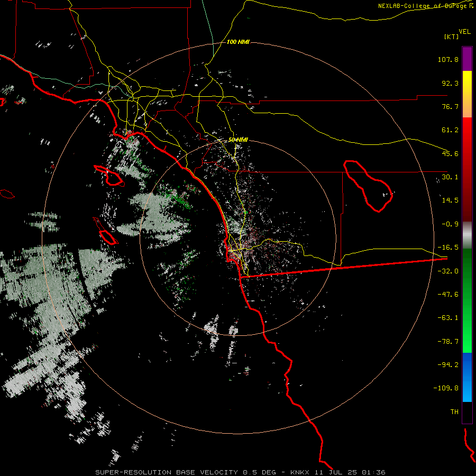Click the 30.1 velocity scale value

pyautogui.click(x=450, y=177)
